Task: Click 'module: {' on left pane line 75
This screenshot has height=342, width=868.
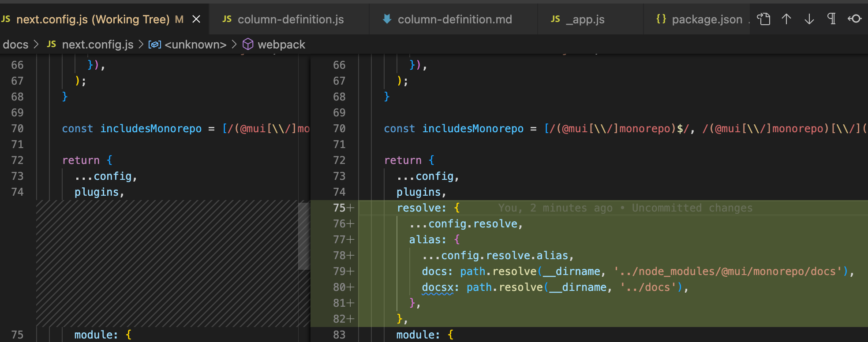Action: 103,335
